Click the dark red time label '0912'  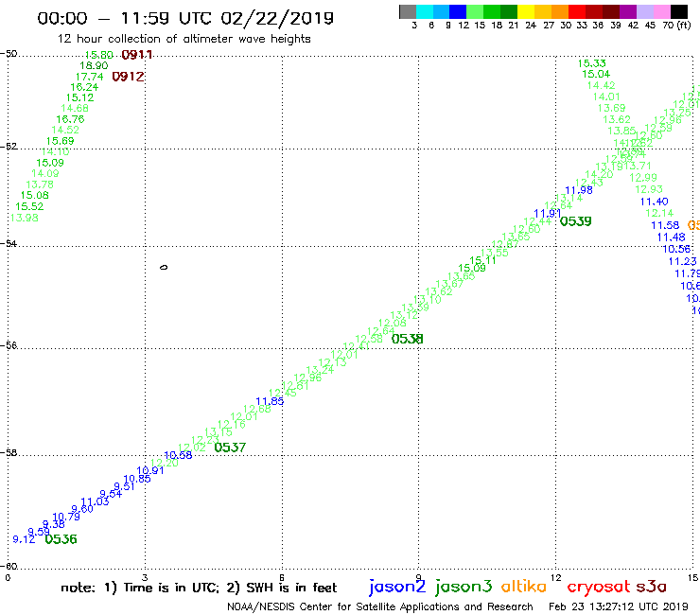pos(128,77)
